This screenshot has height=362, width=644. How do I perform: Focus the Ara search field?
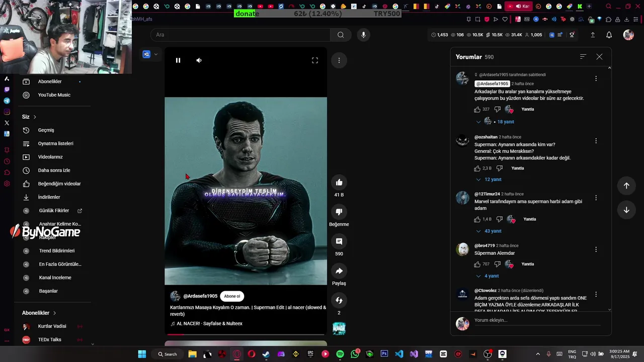(240, 35)
